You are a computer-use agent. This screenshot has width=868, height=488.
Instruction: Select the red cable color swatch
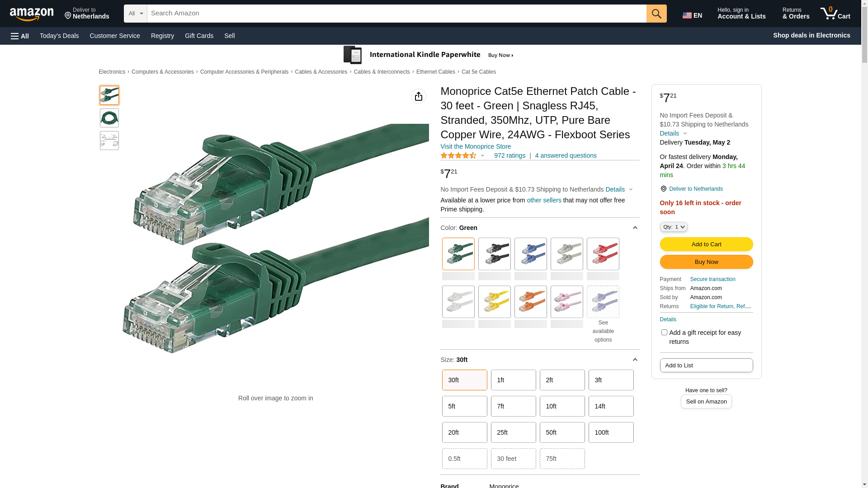603,254
